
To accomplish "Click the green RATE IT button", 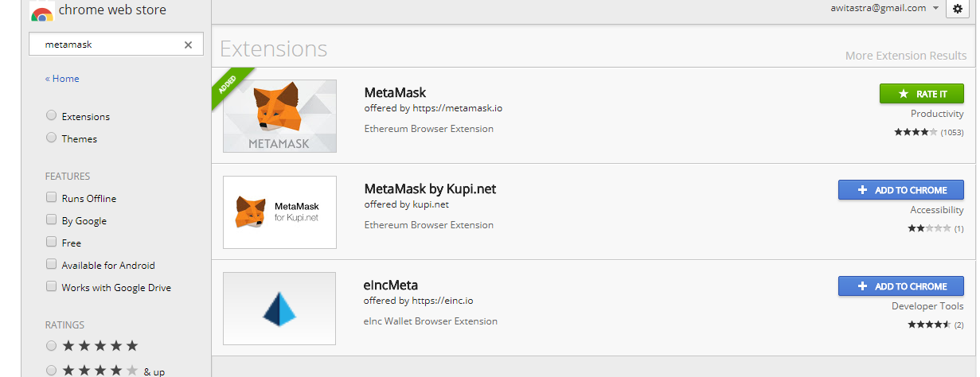I will 921,94.
